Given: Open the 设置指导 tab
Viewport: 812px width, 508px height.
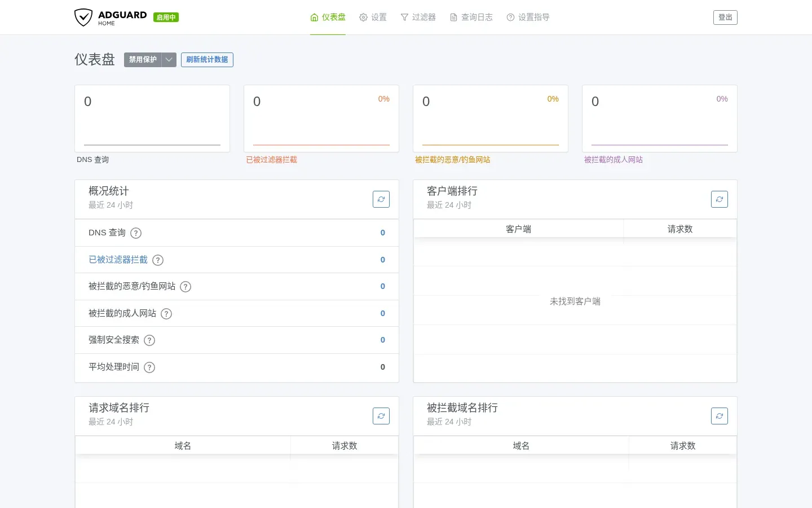Looking at the screenshot, I should (x=528, y=17).
